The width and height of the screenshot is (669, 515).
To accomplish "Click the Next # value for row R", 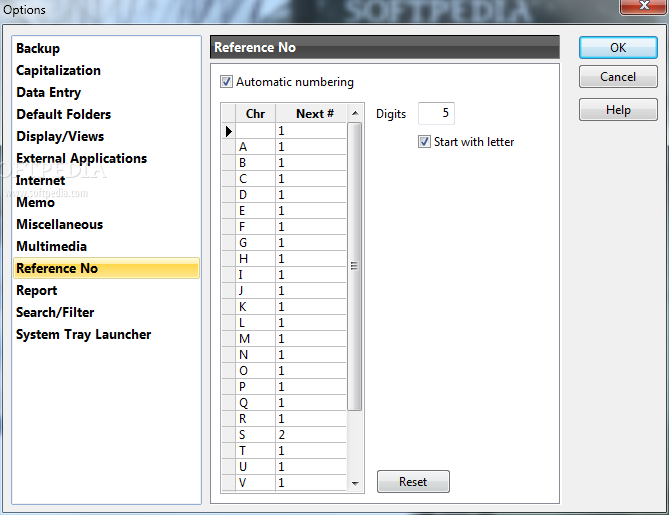I will click(x=311, y=419).
